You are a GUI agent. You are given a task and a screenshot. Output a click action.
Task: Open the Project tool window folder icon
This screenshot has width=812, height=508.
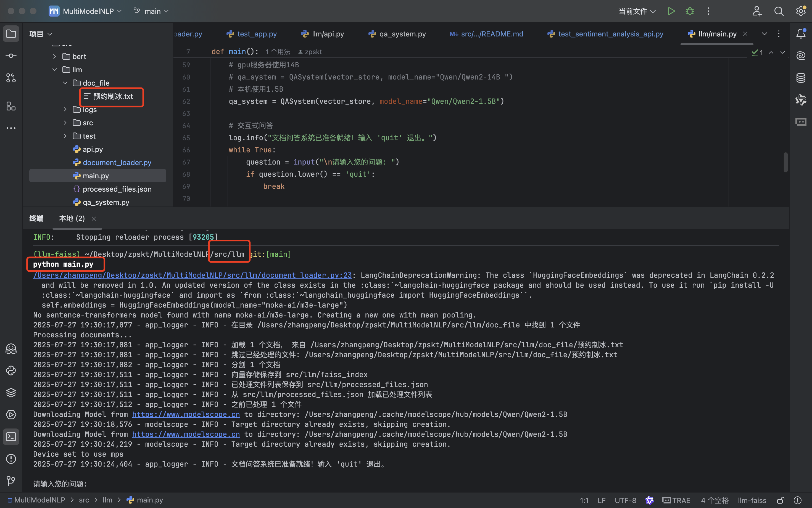(x=11, y=34)
